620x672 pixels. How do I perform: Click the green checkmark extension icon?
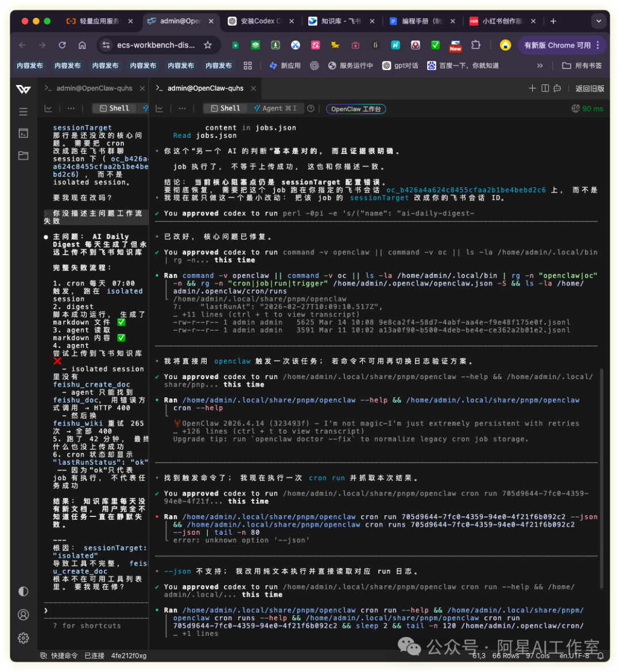(435, 45)
